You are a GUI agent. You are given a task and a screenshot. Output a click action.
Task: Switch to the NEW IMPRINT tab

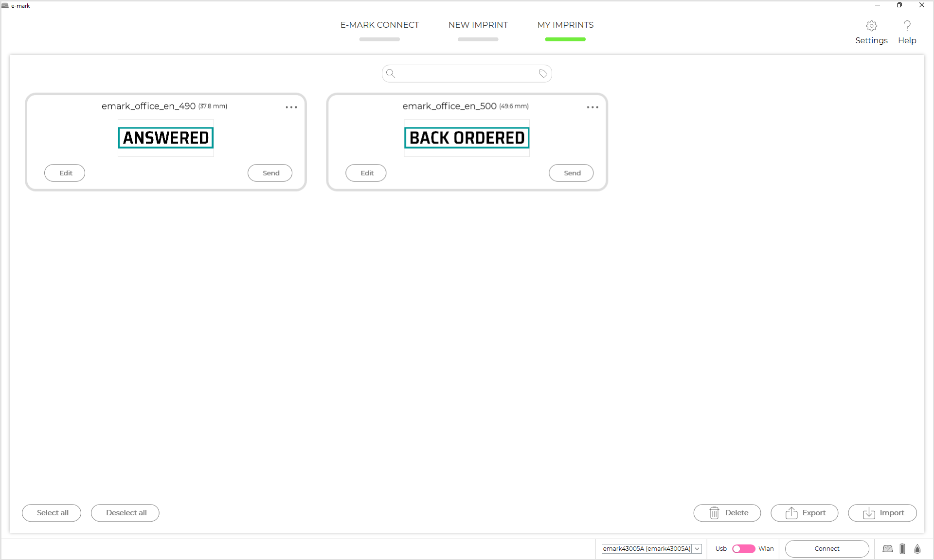click(478, 25)
